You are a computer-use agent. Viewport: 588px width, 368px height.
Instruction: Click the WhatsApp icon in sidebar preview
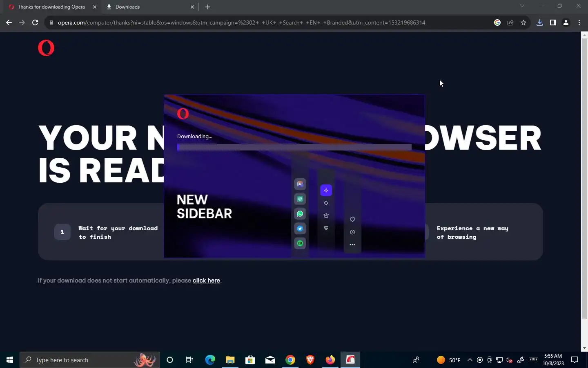click(x=300, y=214)
